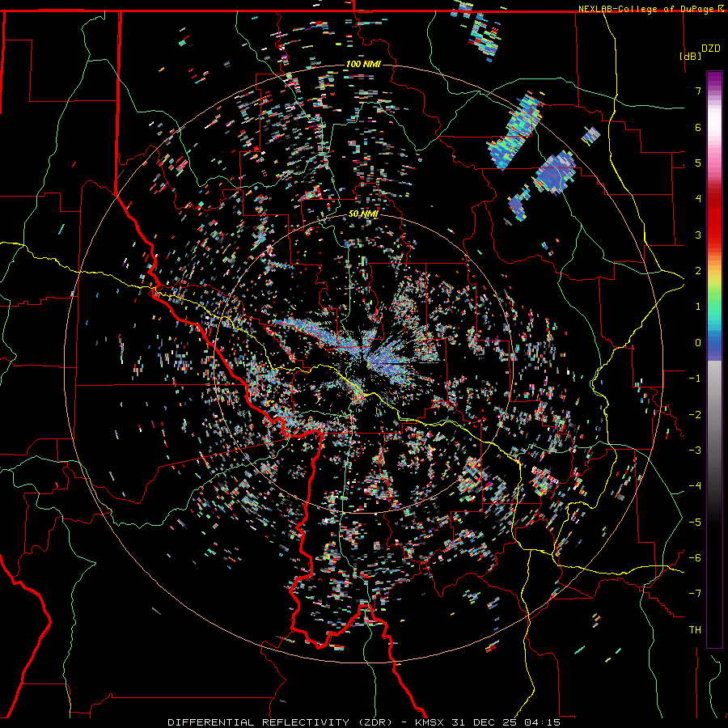Select the DZD product label above the scale
Viewport: 728px width, 728px height.
(711, 49)
